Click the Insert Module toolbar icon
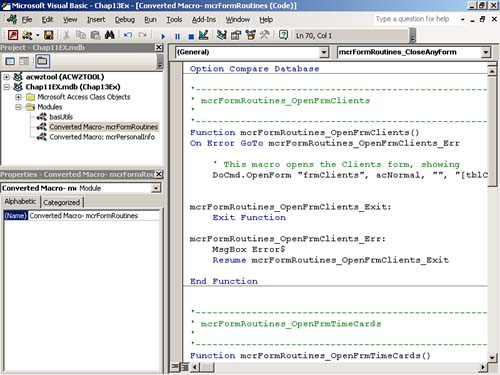500x375 pixels. click(x=27, y=35)
